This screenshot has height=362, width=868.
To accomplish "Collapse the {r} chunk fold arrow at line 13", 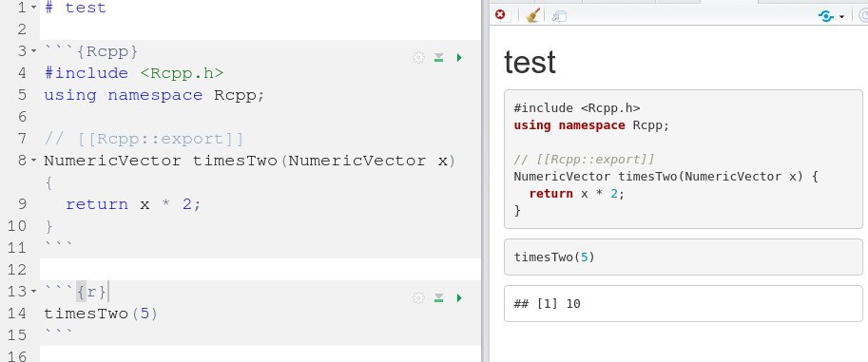I will (34, 292).
